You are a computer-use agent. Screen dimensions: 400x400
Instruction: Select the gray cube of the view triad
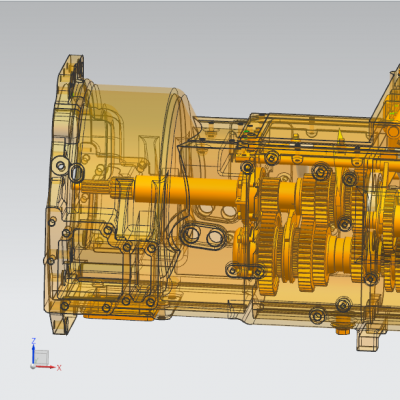(42, 357)
